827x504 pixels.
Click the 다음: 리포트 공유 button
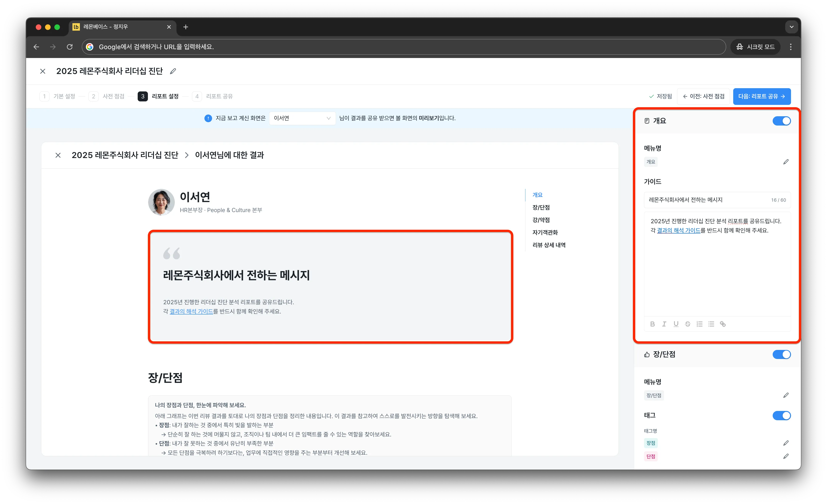pyautogui.click(x=762, y=96)
